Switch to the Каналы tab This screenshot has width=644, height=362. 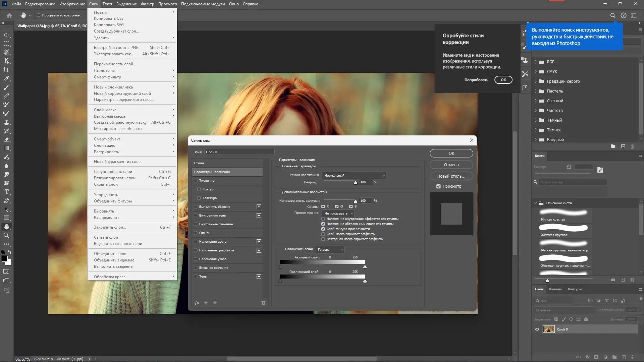click(555, 289)
